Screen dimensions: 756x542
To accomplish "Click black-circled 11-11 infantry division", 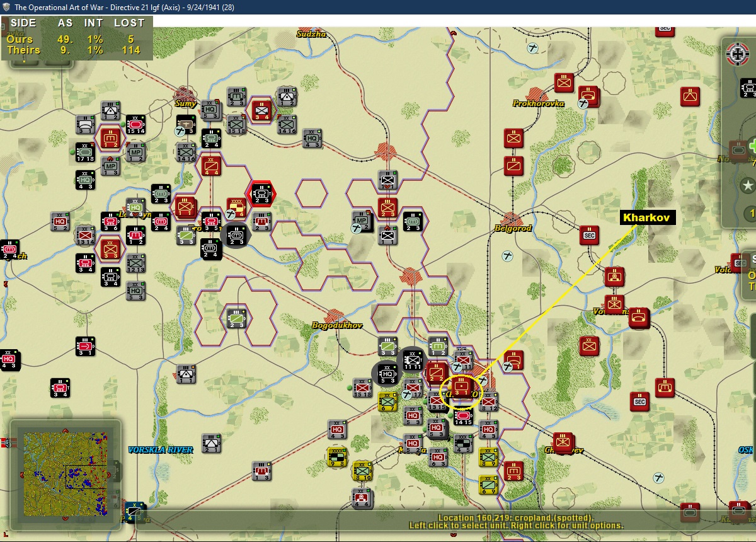I will click(412, 360).
